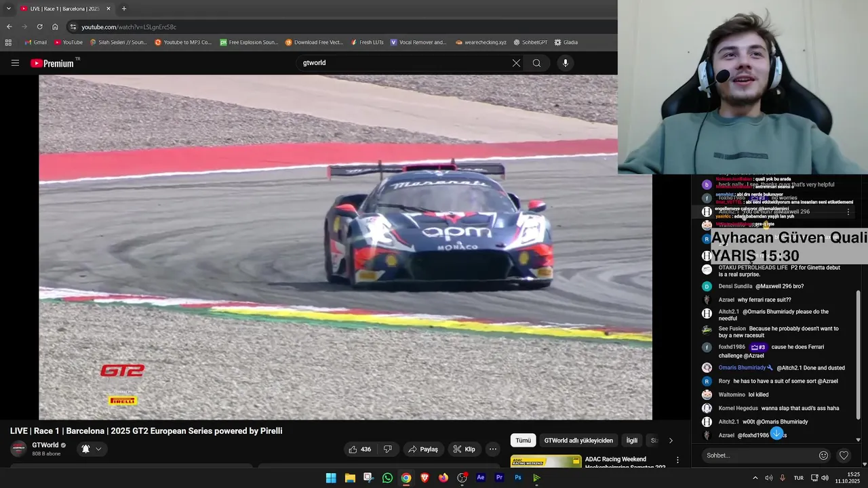Open File Explorer from taskbar
Viewport: 868px width, 488px height.
point(350,478)
